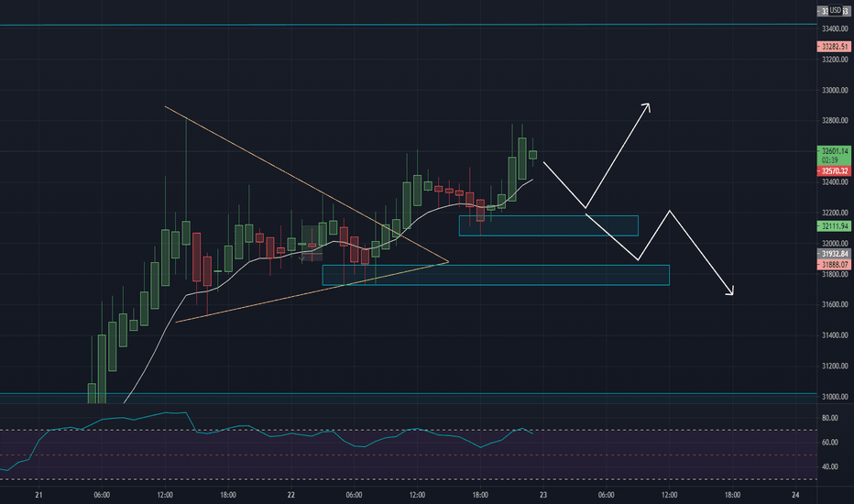The height and width of the screenshot is (504, 854).
Task: Click the 32400.00 price axis tick
Action: coord(835,182)
